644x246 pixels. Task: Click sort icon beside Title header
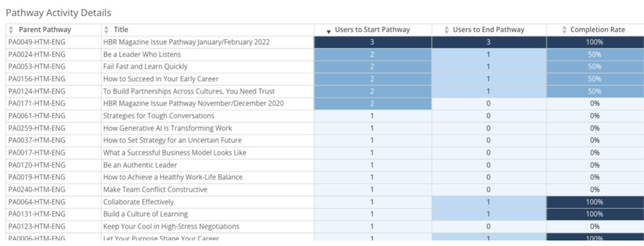(106, 29)
